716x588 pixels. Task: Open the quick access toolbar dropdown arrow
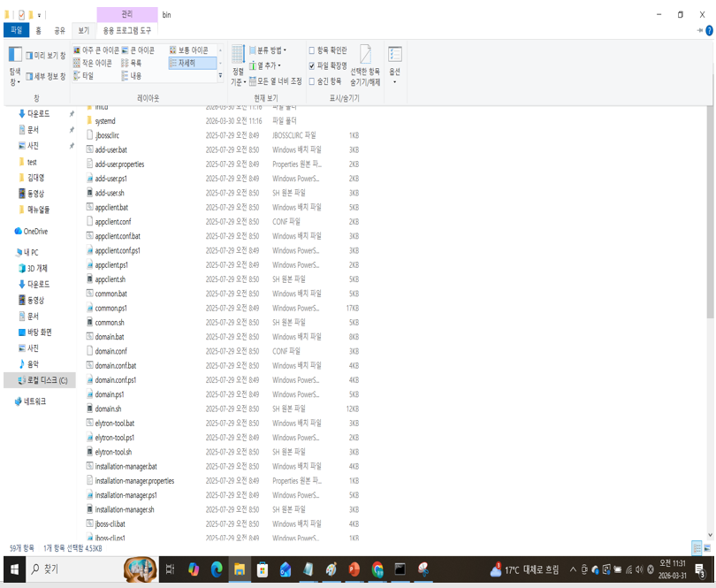[x=39, y=16]
